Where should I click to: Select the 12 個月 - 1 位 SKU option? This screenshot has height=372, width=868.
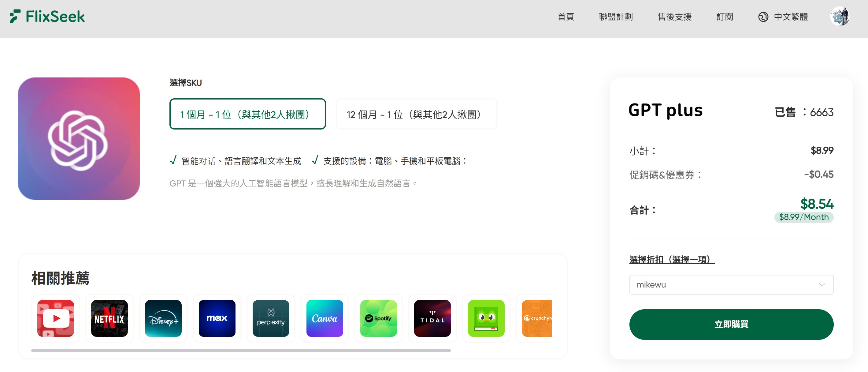(x=416, y=114)
